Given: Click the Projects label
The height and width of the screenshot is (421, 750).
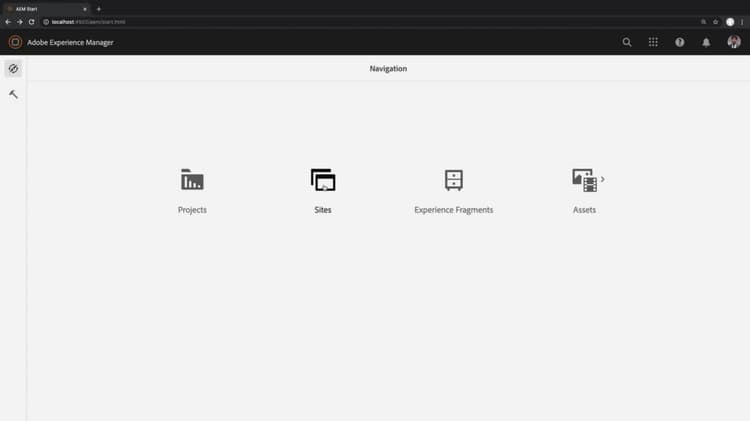Looking at the screenshot, I should click(x=192, y=210).
